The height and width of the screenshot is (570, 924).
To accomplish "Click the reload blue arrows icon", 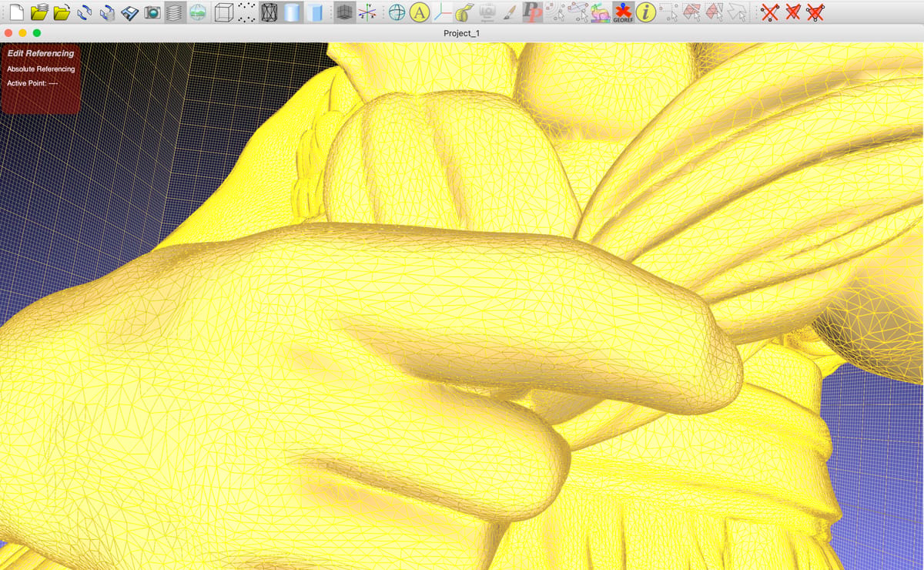I will point(85,12).
